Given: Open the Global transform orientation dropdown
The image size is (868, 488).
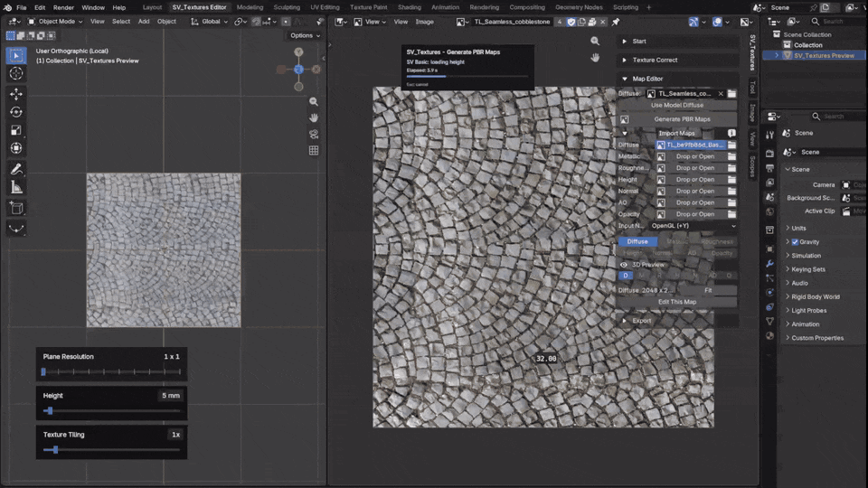Looking at the screenshot, I should coord(209,22).
